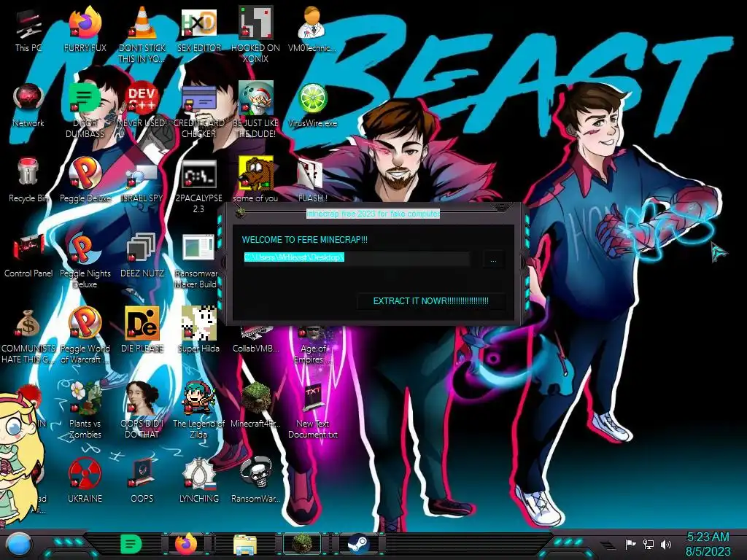Viewport: 747px width, 560px height.
Task: Open New Text Document.txt file
Action: [x=312, y=399]
